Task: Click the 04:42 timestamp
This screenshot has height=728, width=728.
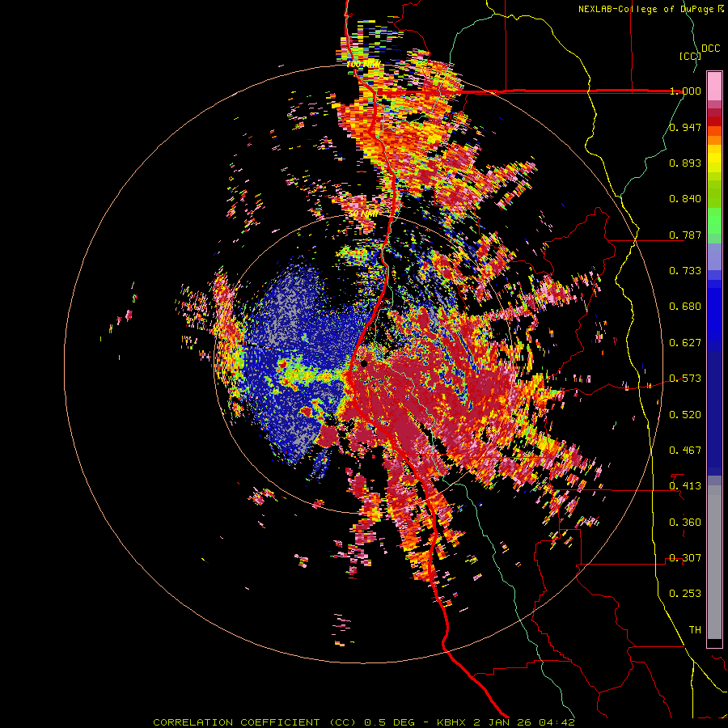Action: [557, 722]
